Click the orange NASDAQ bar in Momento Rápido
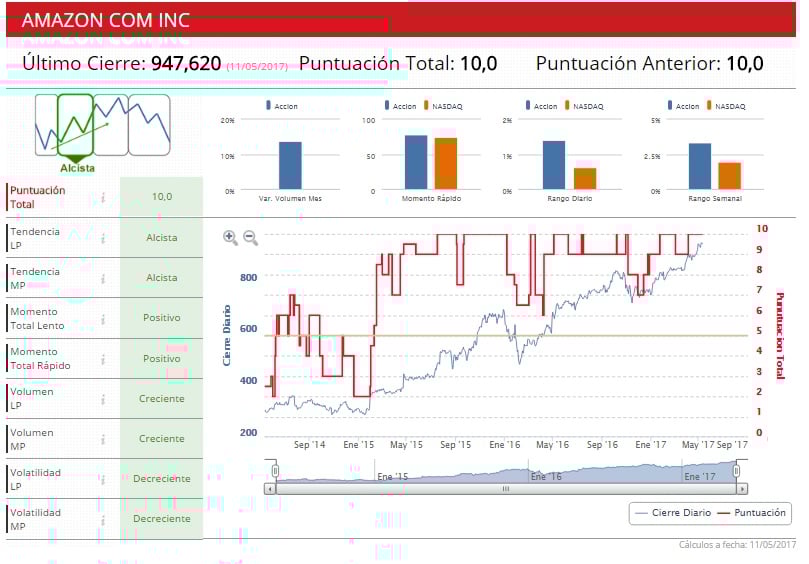Viewport: 809px width, 564px height. coord(446,164)
